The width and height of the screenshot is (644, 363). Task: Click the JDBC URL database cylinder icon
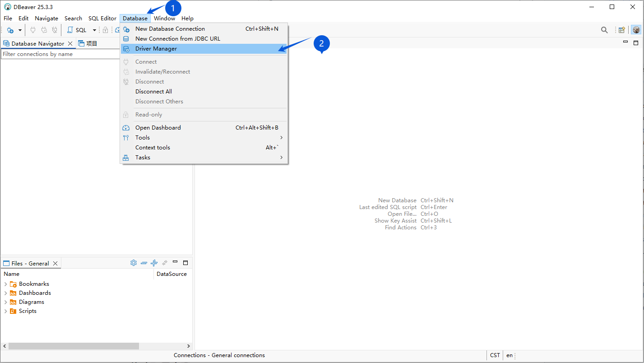coord(126,39)
